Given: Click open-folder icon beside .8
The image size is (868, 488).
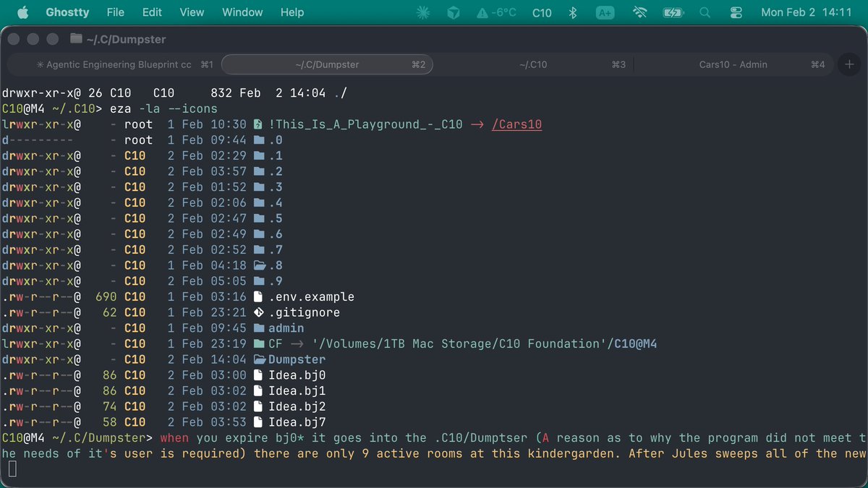Looking at the screenshot, I should pyautogui.click(x=259, y=265).
